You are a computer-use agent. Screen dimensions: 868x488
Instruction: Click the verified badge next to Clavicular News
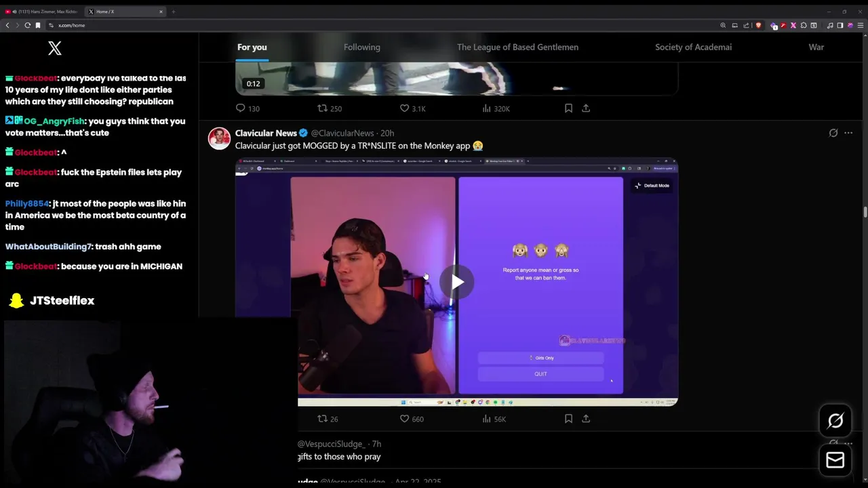click(304, 133)
